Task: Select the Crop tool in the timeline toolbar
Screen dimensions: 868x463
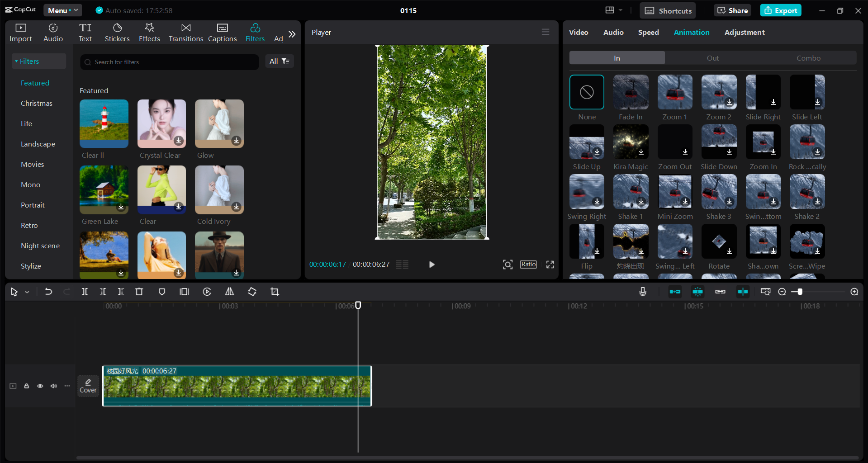Action: click(275, 292)
